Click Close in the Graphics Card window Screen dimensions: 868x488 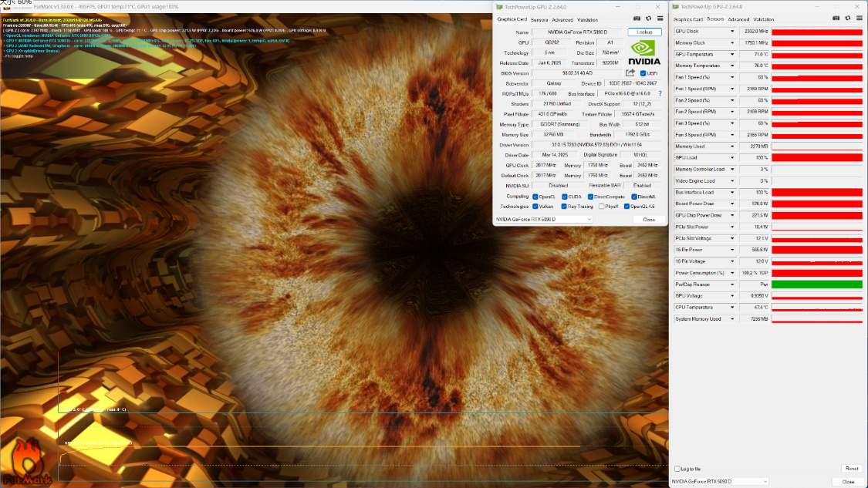[649, 220]
